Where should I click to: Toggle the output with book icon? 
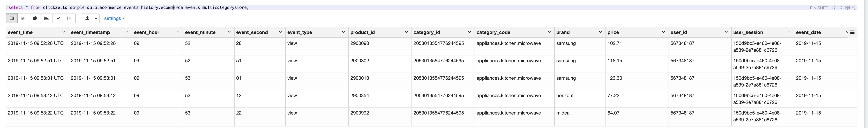[847, 8]
